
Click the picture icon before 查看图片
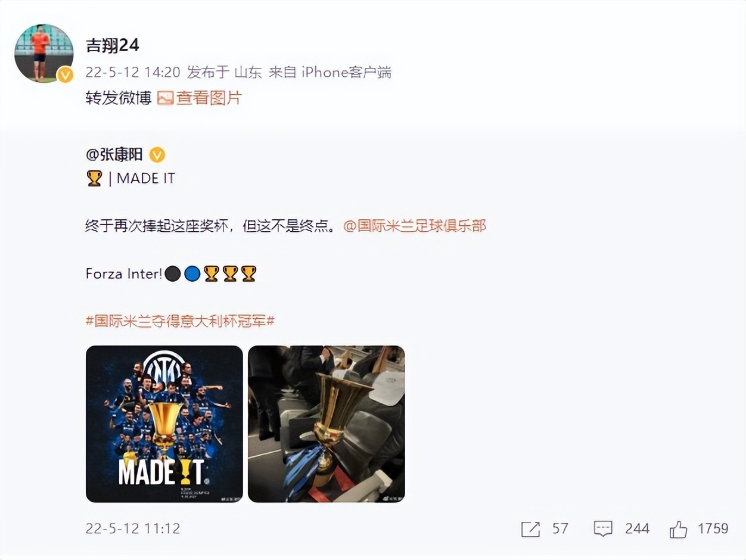[x=165, y=98]
